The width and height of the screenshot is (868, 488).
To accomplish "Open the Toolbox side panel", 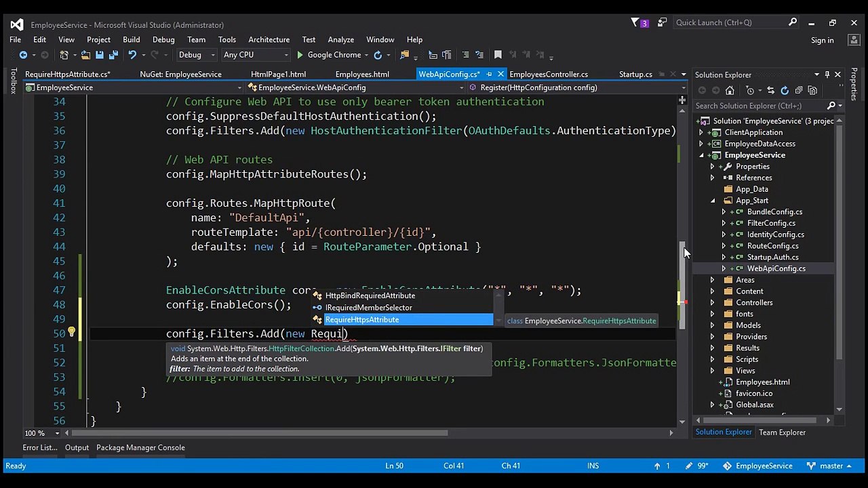I will 13,81.
